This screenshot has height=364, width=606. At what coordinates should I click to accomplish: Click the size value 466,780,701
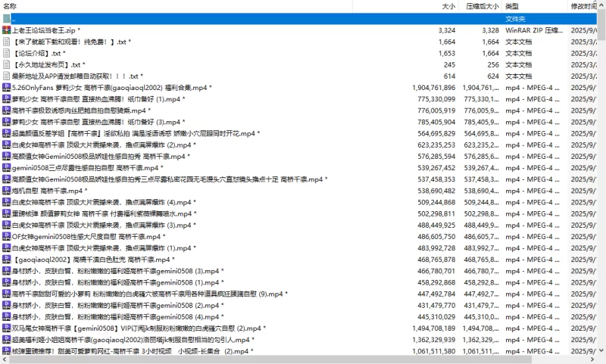436,271
